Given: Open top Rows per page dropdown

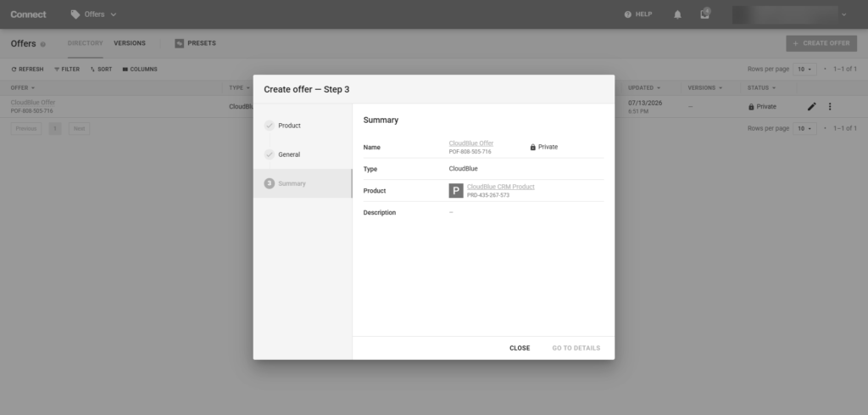Looking at the screenshot, I should (805, 70).
